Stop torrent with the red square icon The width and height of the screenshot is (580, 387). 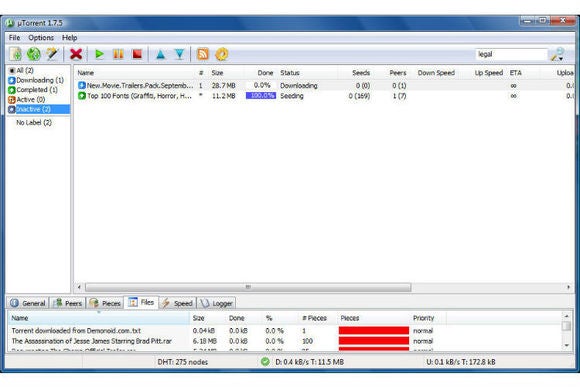[137, 54]
